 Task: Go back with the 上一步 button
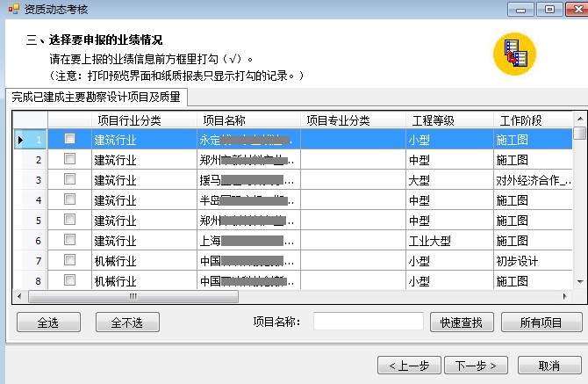coord(409,365)
